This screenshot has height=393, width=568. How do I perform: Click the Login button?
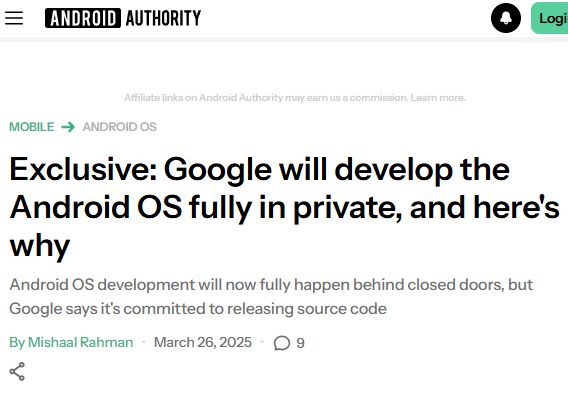[x=550, y=18]
